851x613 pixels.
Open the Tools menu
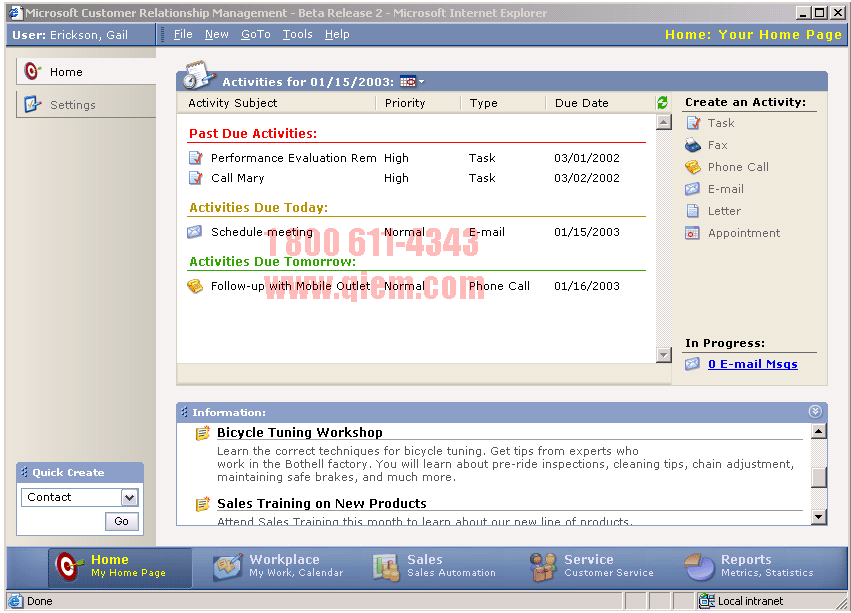(x=297, y=34)
